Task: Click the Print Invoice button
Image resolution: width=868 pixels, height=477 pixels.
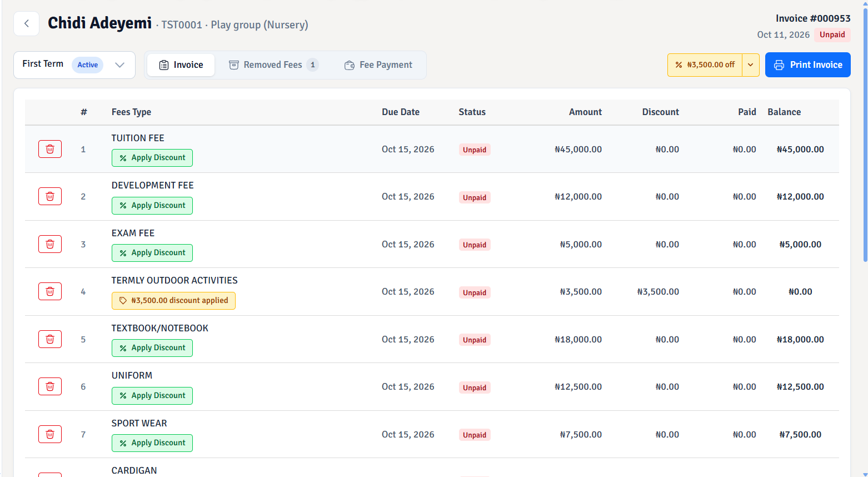Action: click(808, 64)
